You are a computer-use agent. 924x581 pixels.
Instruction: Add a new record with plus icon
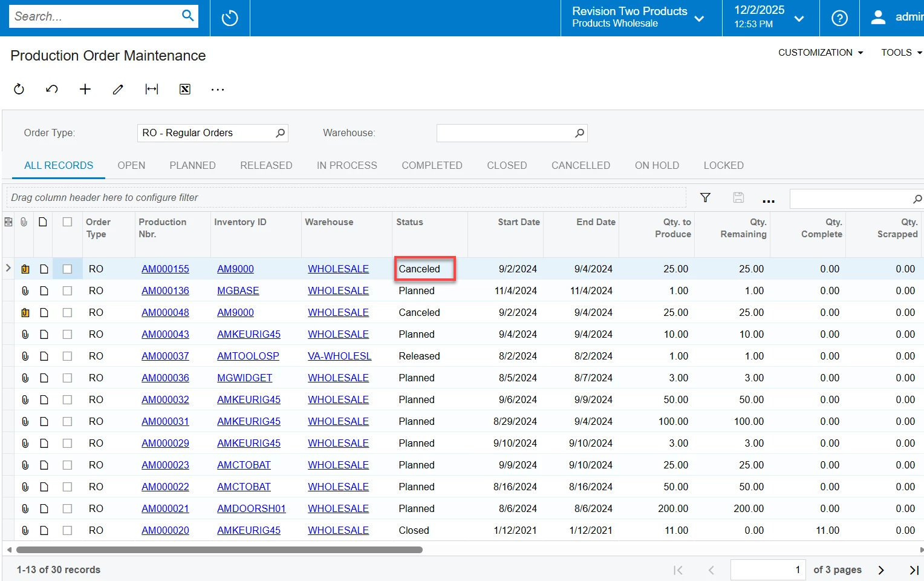85,90
